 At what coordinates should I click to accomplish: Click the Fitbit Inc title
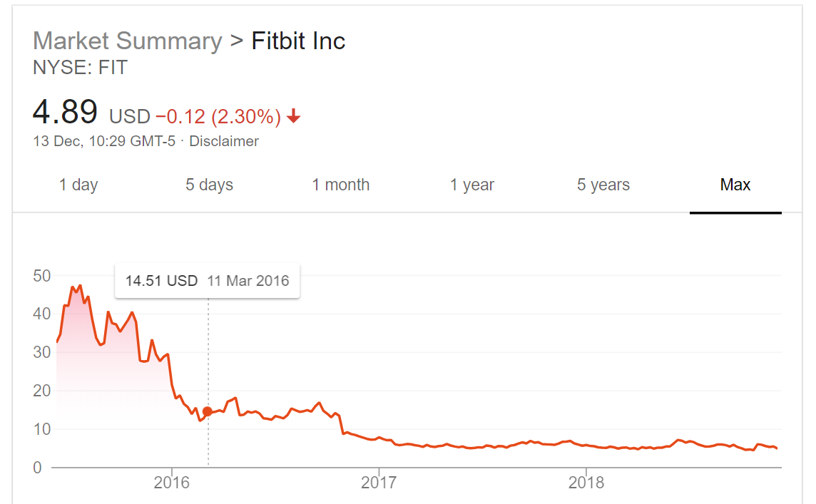[298, 41]
